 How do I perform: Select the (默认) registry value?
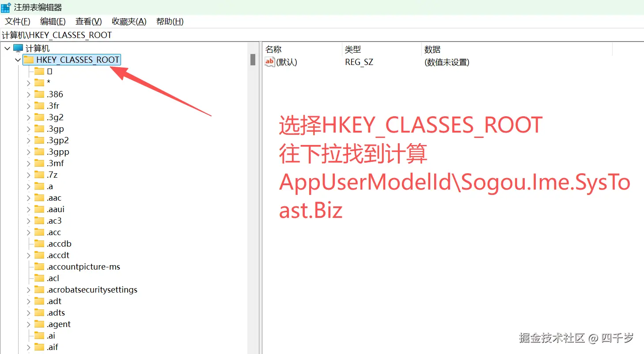[x=284, y=62]
